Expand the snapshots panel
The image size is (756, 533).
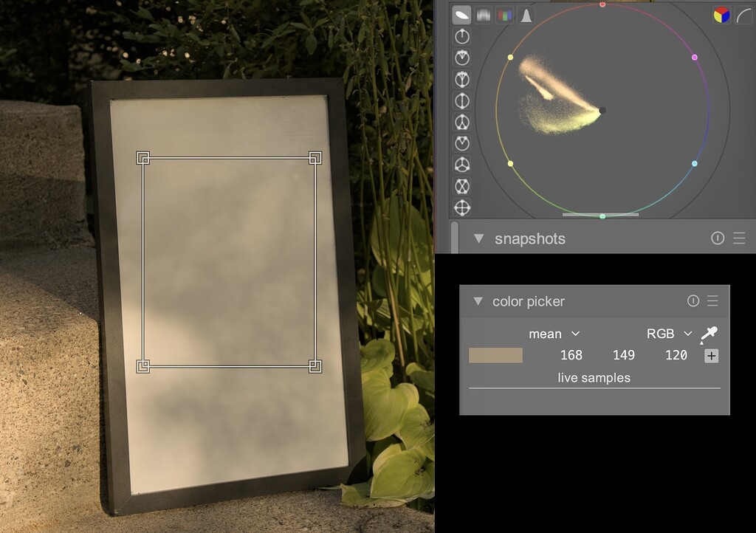point(478,238)
